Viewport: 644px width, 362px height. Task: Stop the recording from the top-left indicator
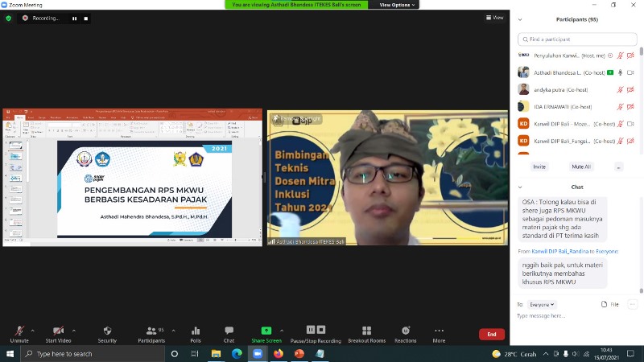tap(86, 18)
